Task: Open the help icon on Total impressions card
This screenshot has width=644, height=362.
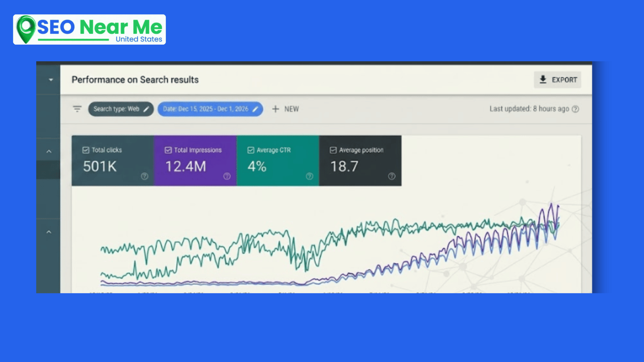Action: click(x=227, y=176)
